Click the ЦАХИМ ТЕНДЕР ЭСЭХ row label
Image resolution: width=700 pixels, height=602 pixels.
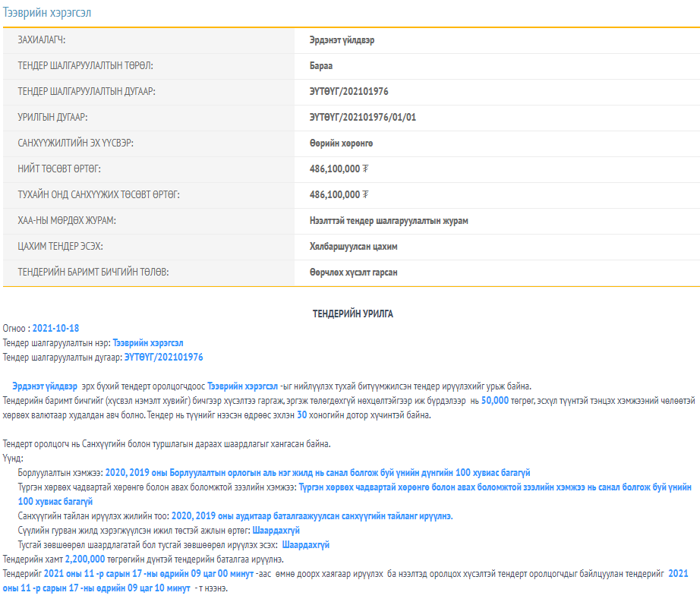pos(60,247)
